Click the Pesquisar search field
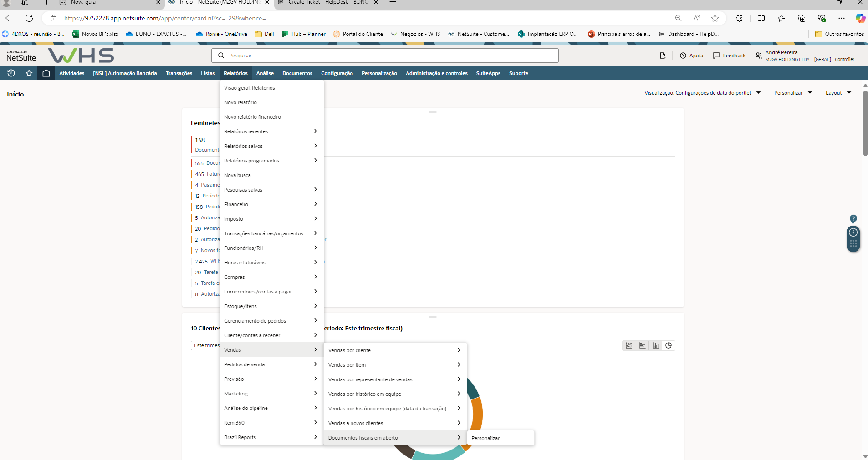The height and width of the screenshot is (460, 868). tap(385, 56)
